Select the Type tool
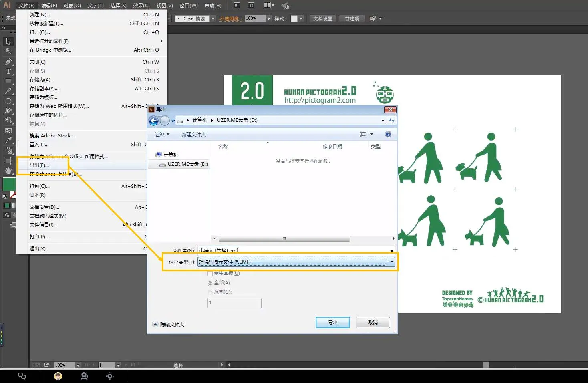Viewport: 588px width, 383px height. pos(8,71)
